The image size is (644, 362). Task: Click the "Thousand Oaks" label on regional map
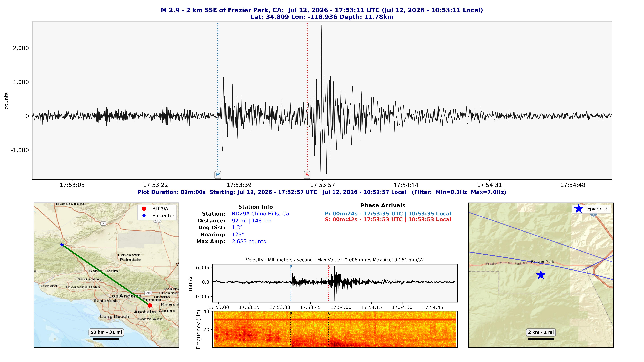click(83, 287)
